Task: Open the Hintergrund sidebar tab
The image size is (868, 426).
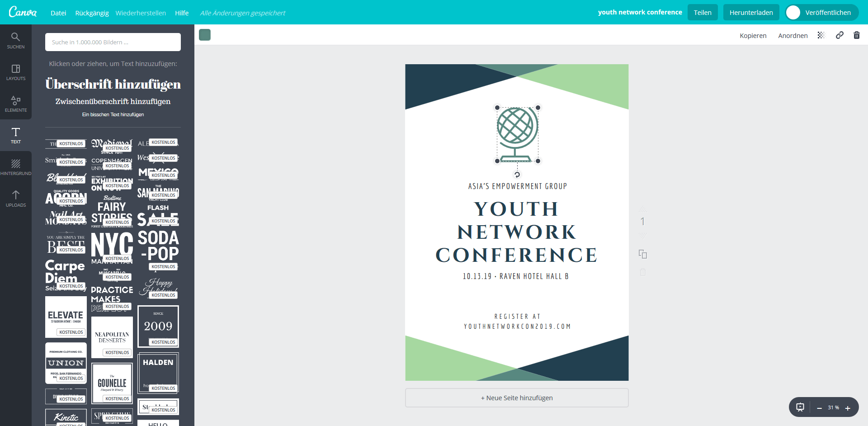Action: [16, 167]
